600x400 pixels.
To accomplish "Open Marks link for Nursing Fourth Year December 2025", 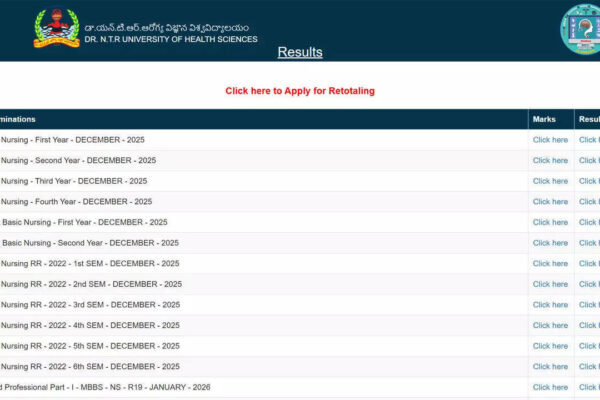I will click(x=550, y=201).
